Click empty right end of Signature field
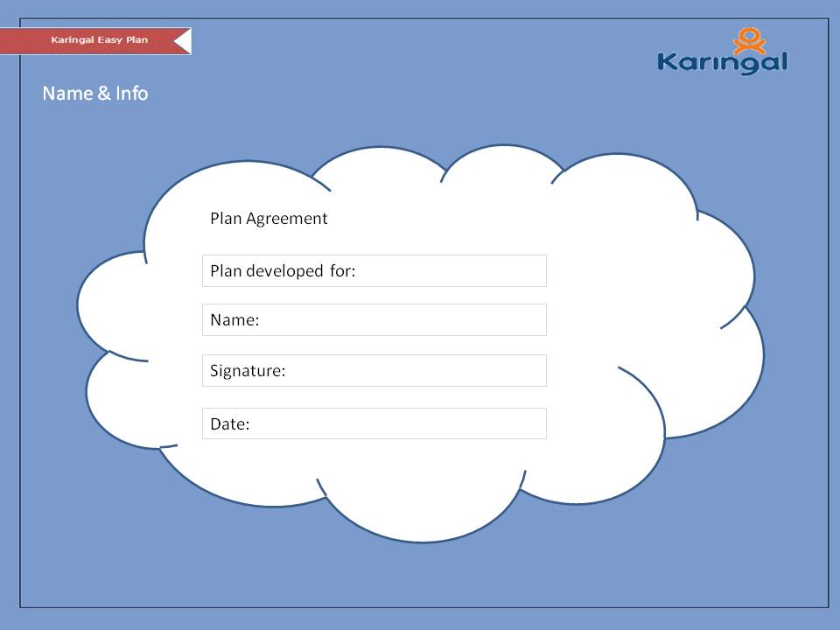 [x=516, y=371]
